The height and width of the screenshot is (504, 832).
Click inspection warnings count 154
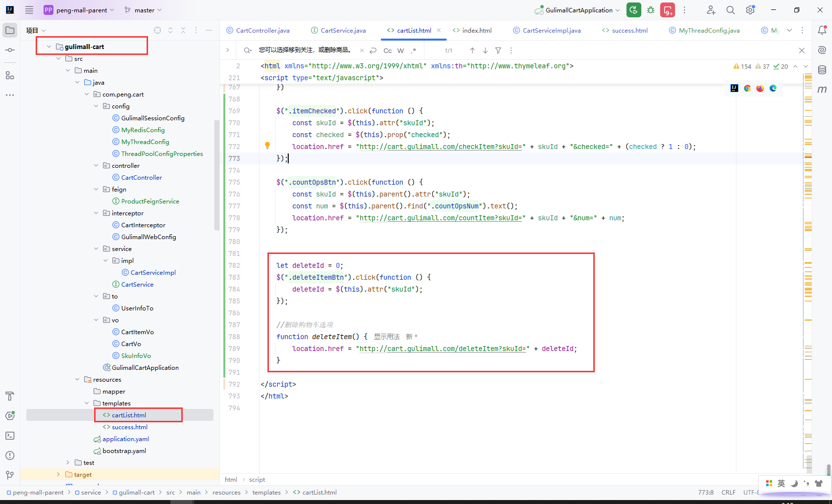tap(742, 66)
